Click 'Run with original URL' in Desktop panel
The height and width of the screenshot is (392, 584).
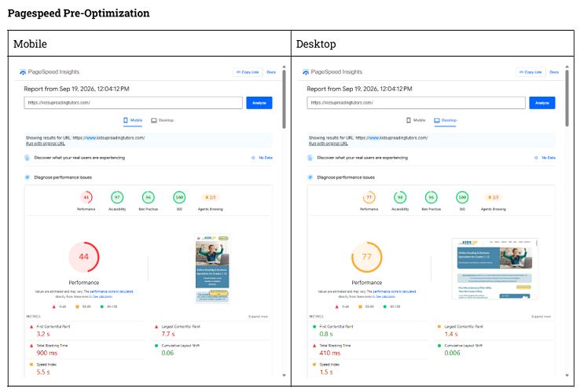click(329, 143)
